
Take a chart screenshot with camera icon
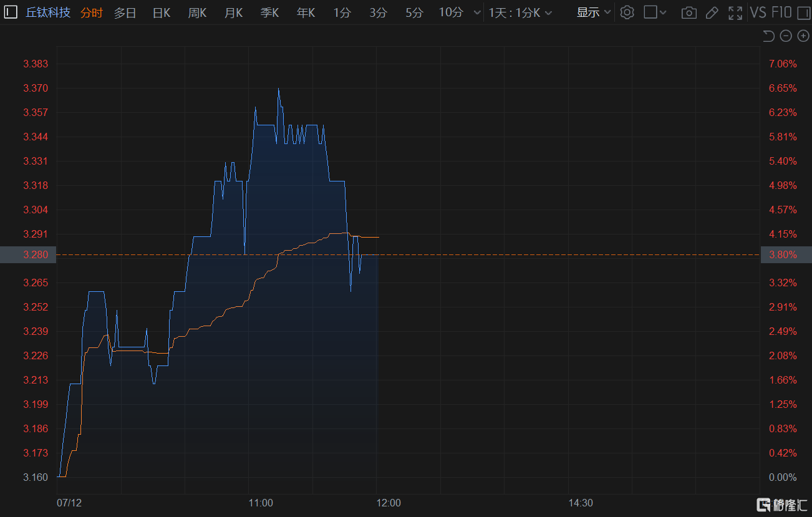(x=689, y=12)
